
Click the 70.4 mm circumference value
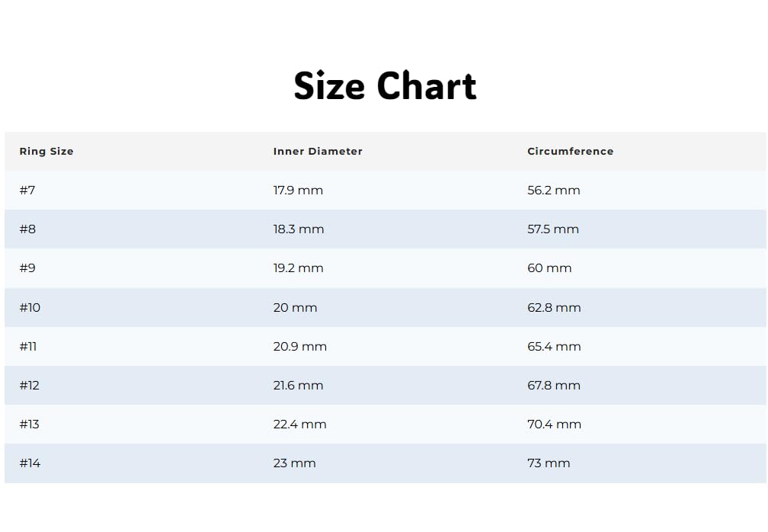(x=555, y=425)
